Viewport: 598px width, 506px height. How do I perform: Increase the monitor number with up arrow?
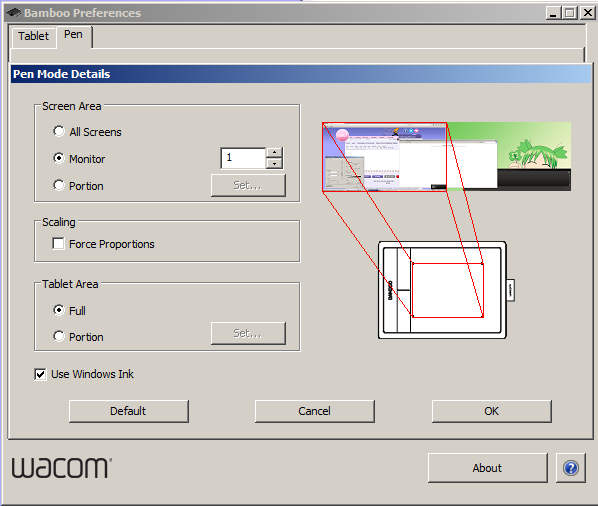(x=274, y=153)
